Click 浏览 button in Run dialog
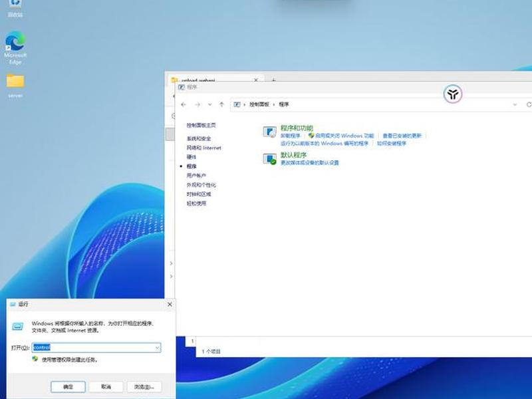 point(144,386)
